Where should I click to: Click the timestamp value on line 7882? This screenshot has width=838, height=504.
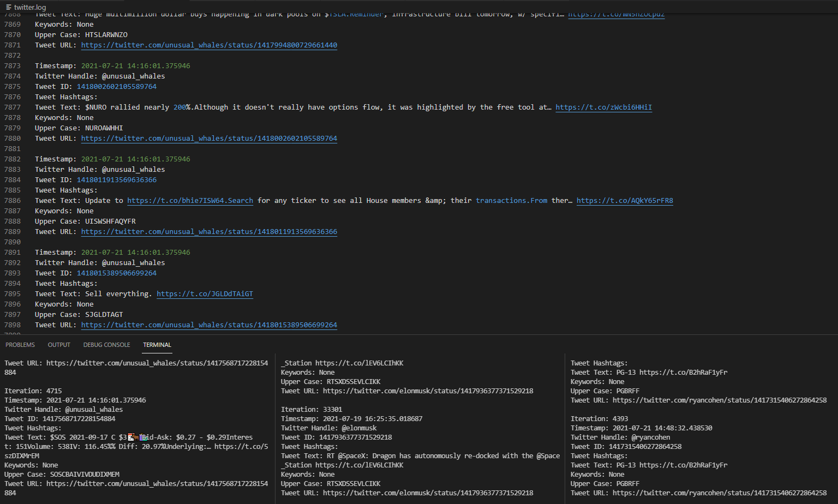(136, 159)
